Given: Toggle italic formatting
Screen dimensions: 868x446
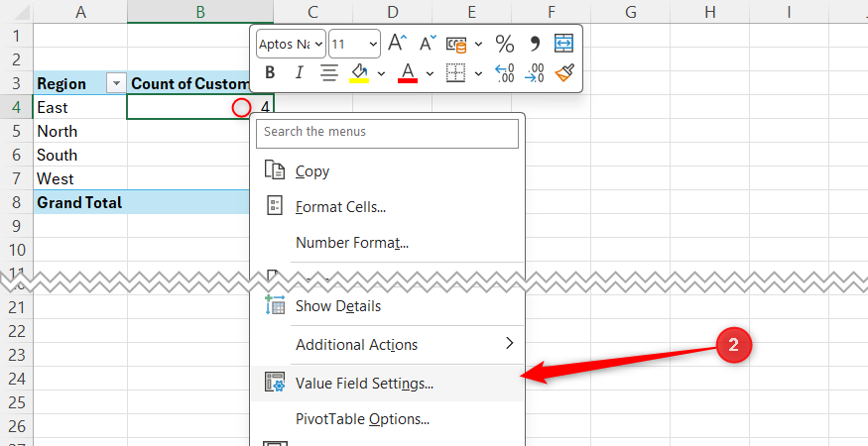Looking at the screenshot, I should point(299,72).
